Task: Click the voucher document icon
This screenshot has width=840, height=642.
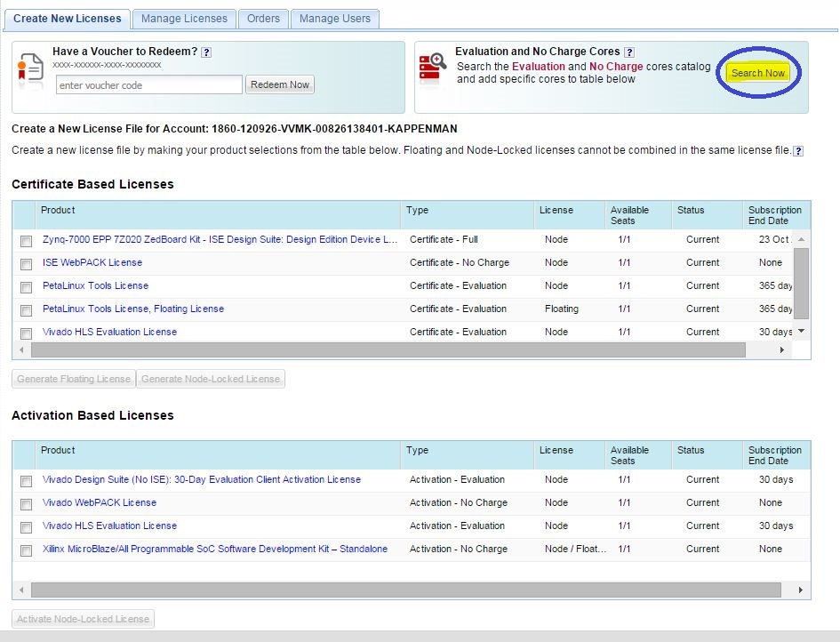Action: click(30, 69)
